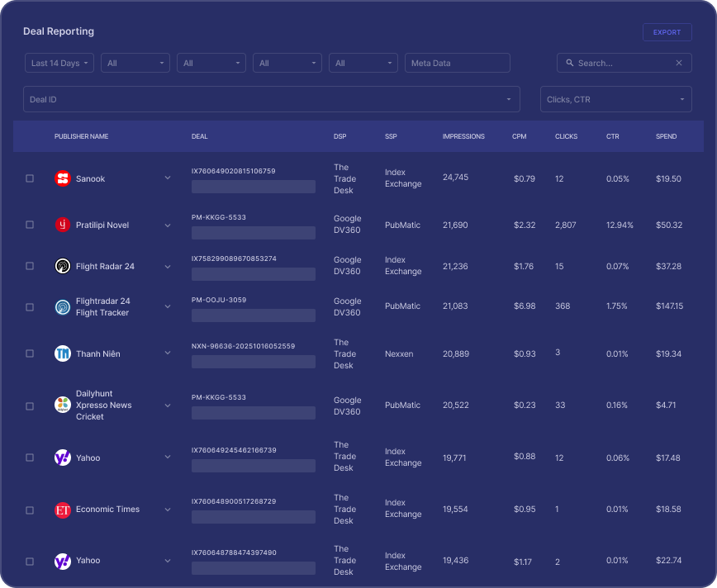Sort by the Impressions column header
The height and width of the screenshot is (588, 717).
click(463, 136)
